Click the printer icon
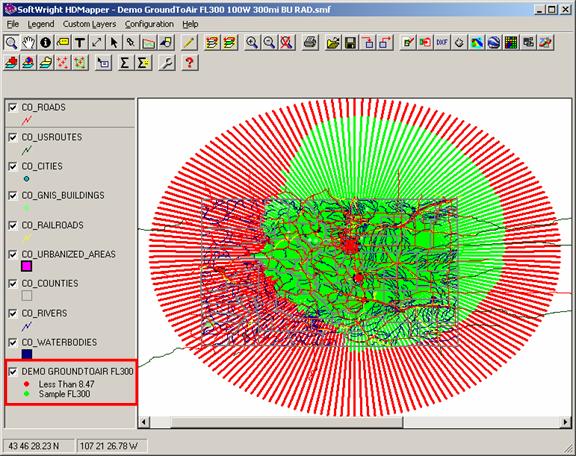Screen dimensions: 576x456 click(310, 43)
